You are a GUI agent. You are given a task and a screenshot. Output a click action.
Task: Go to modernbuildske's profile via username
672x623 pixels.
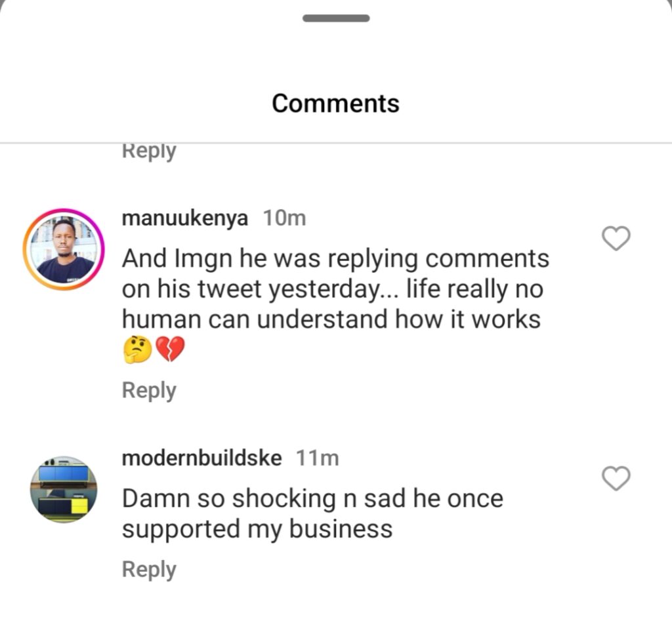tap(201, 458)
